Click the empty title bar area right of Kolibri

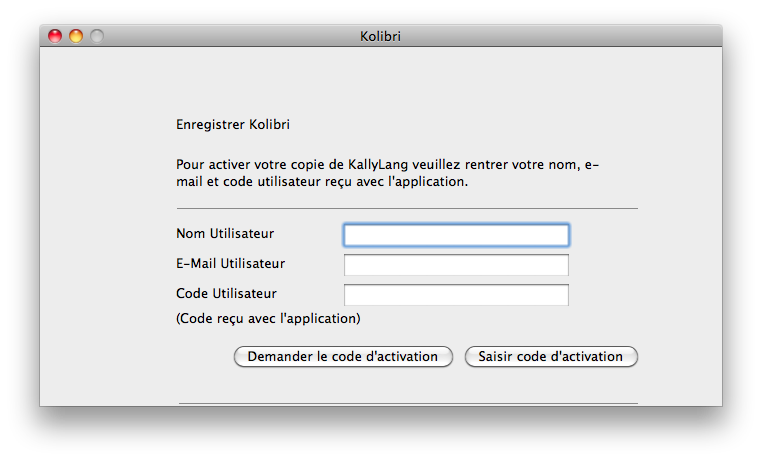tap(559, 36)
